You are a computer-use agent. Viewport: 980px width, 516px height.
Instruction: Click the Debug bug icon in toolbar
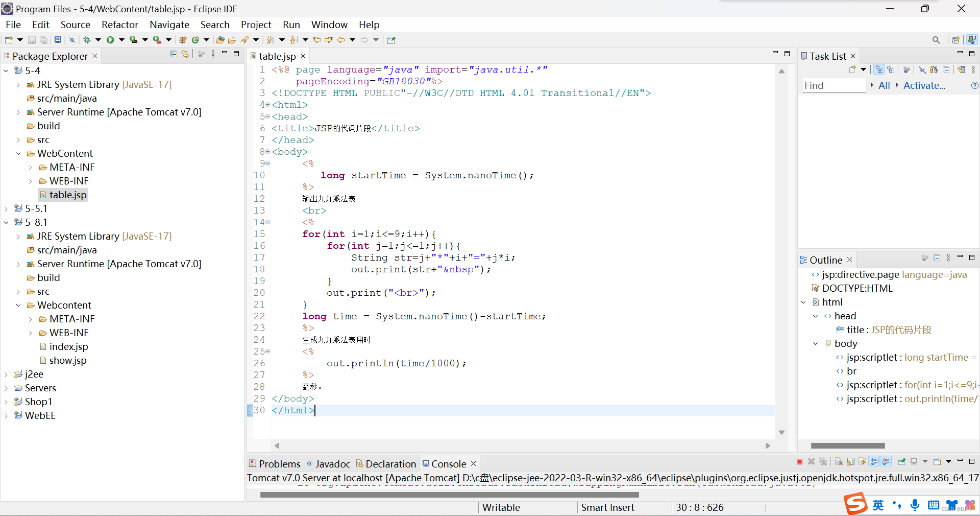coord(87,40)
